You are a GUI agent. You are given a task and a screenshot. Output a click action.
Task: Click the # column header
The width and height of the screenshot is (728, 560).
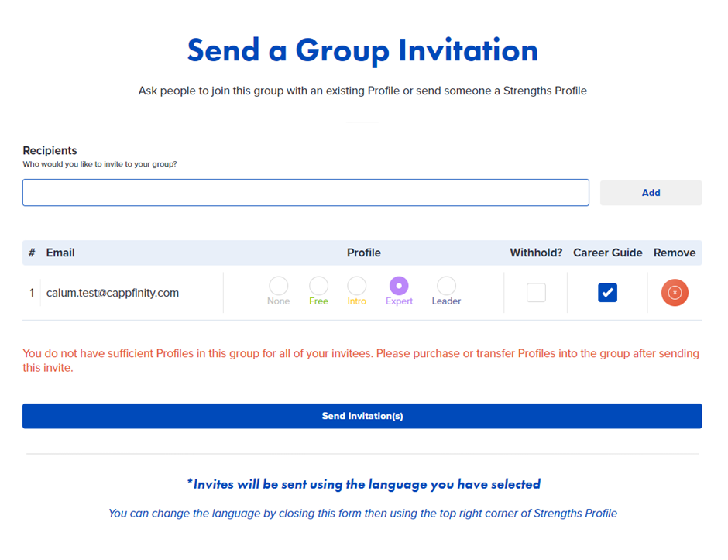click(32, 253)
